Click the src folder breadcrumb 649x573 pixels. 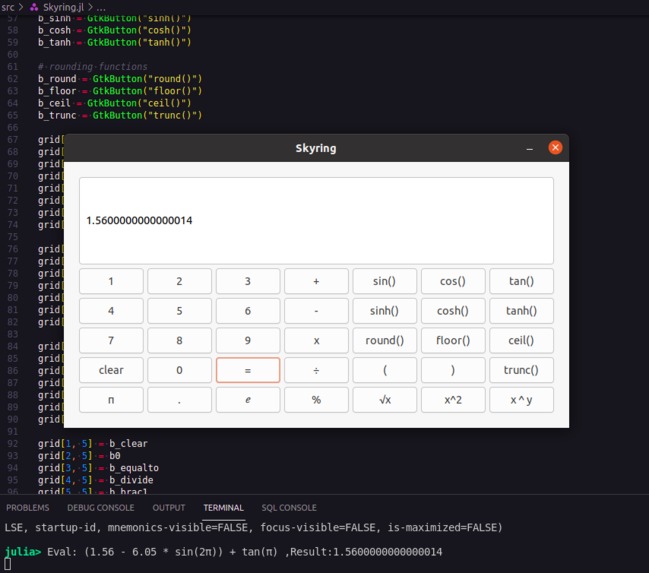[7, 7]
